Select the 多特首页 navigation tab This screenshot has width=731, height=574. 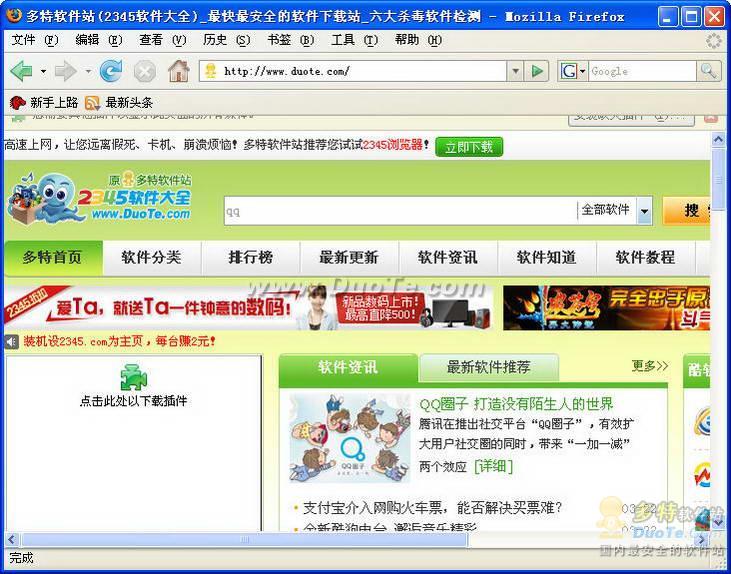click(x=53, y=257)
